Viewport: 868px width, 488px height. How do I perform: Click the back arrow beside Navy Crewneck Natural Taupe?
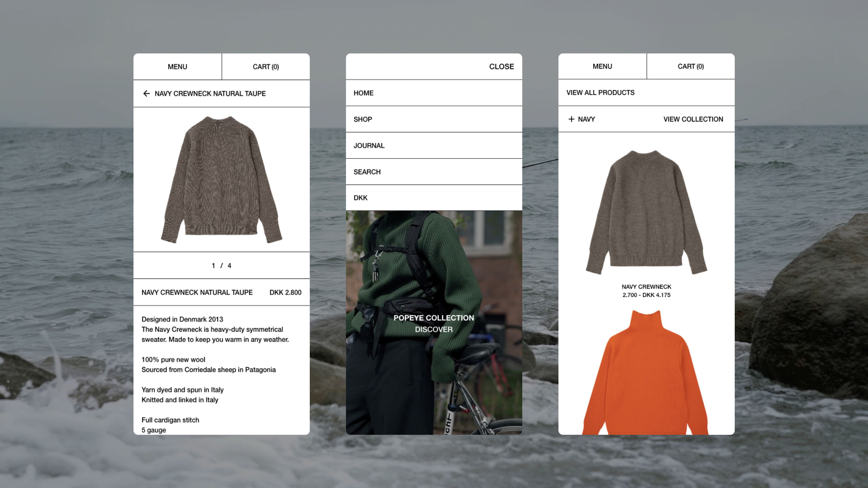pos(146,94)
